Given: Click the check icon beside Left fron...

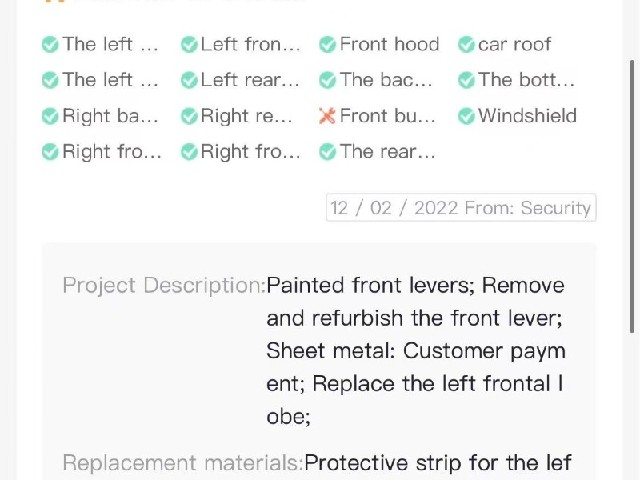Looking at the screenshot, I should tap(189, 44).
